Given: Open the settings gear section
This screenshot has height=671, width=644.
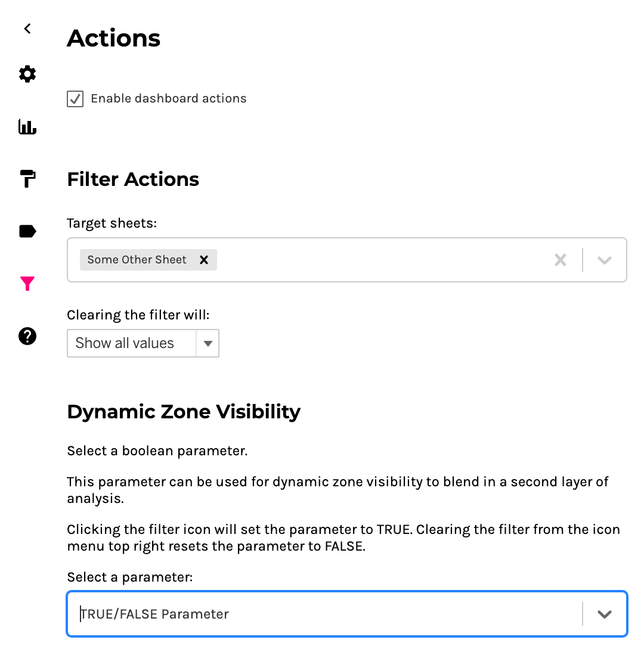Looking at the screenshot, I should pyautogui.click(x=27, y=74).
